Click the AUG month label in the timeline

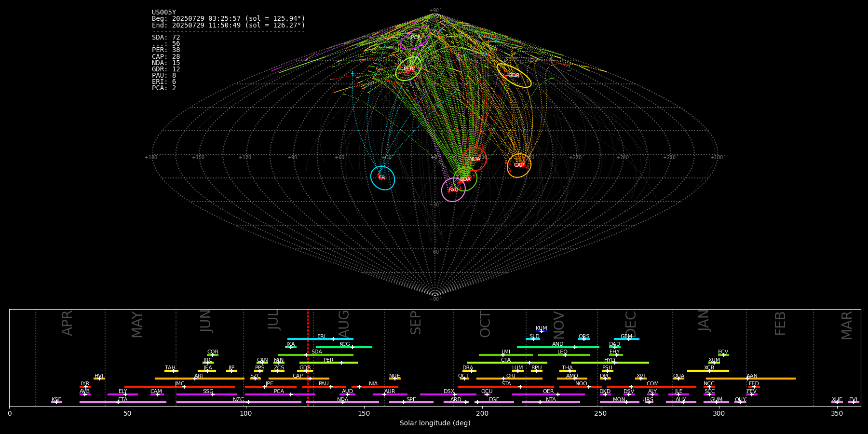pos(344,324)
